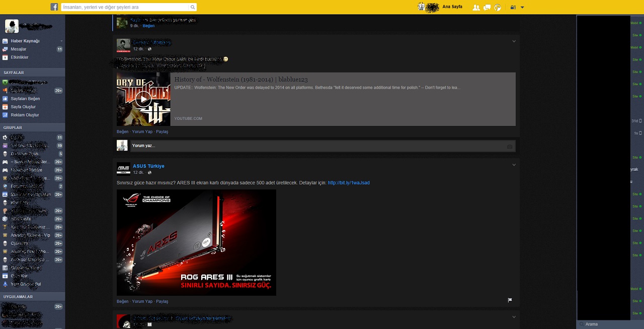Open the profile picture in left sidebar

click(x=12, y=26)
